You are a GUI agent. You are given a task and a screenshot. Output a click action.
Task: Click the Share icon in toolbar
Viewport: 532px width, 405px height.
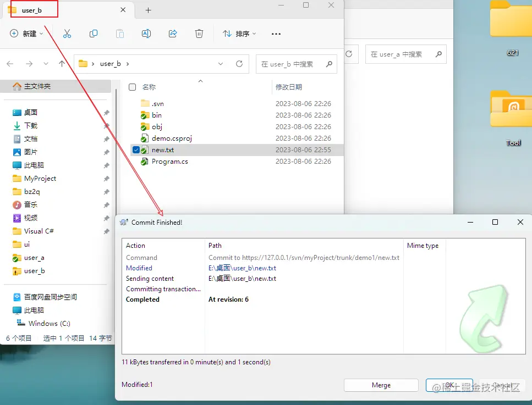[x=173, y=34]
